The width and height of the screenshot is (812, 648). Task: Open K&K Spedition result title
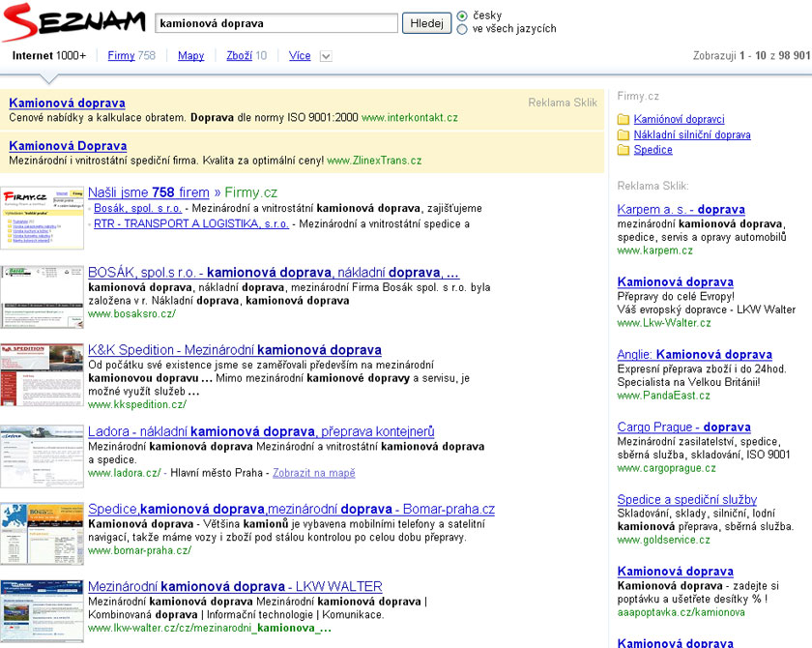(x=235, y=350)
